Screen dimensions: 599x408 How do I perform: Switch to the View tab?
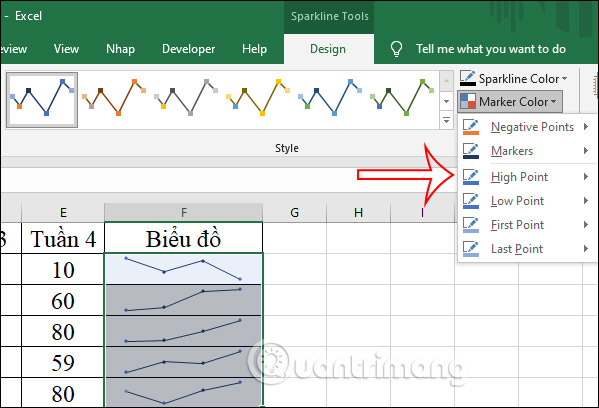66,49
